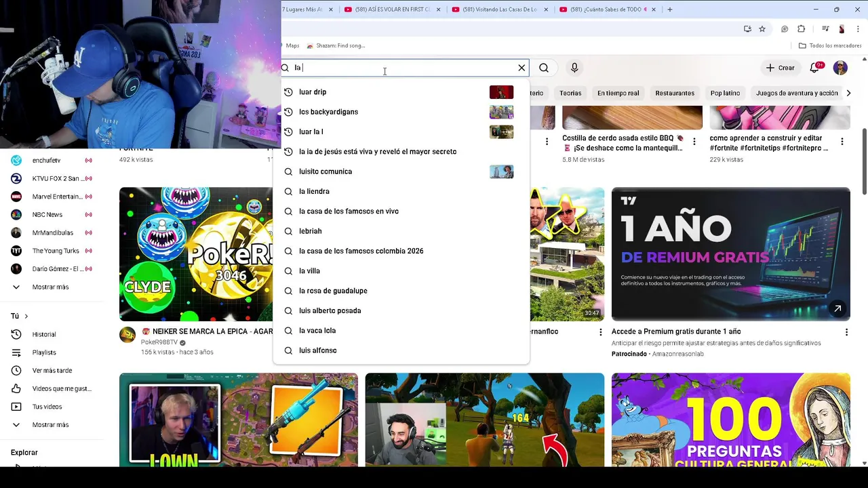The width and height of the screenshot is (868, 488).
Task: Click thumbnail next to 'luar drip' suggestion
Action: pos(501,92)
